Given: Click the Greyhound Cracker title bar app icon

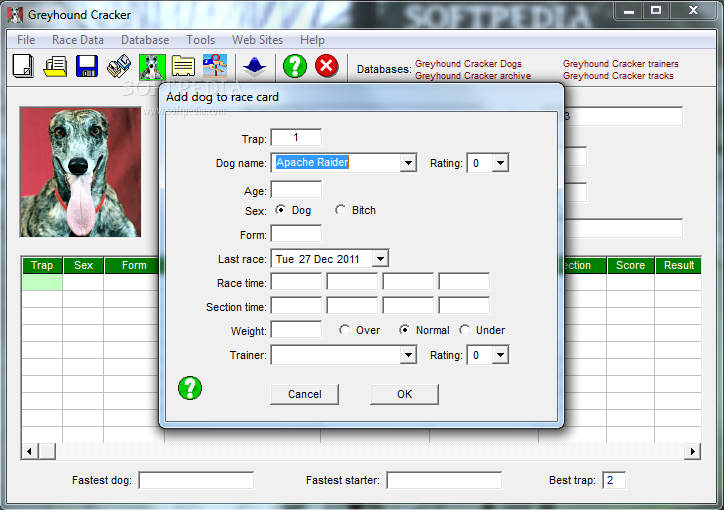Looking at the screenshot, I should pyautogui.click(x=15, y=15).
